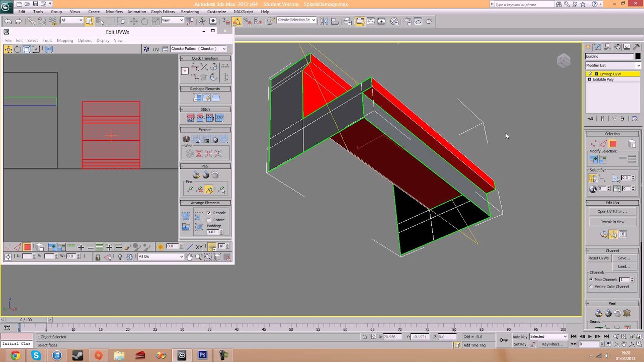This screenshot has width=644, height=362.
Task: Click the timeline frame slider 0 / 100
Action: [x=26, y=320]
